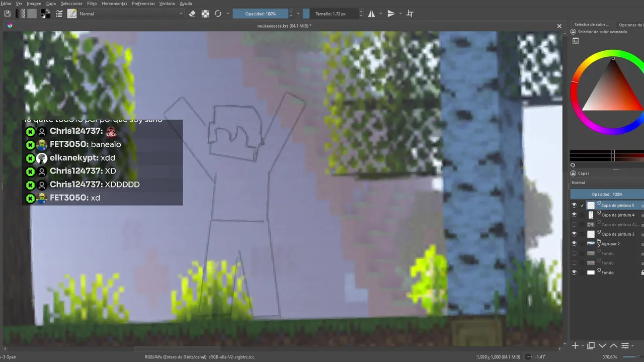Hide Capa de pintura 4 layer
The height and width of the screenshot is (362, 644).
(574, 215)
